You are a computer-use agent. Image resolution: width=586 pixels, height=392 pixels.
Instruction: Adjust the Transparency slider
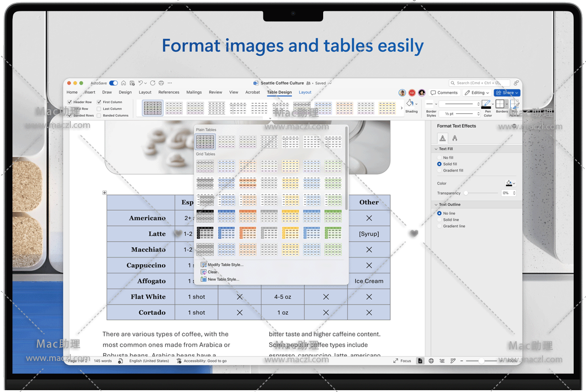(x=466, y=193)
